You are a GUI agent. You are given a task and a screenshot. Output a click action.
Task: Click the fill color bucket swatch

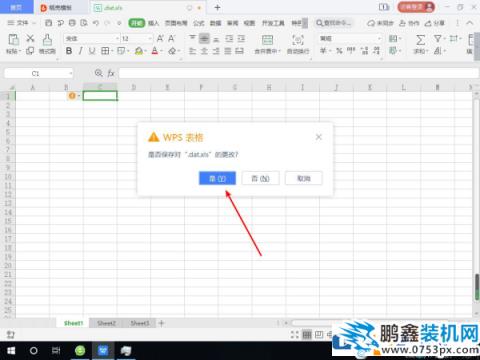click(139, 51)
